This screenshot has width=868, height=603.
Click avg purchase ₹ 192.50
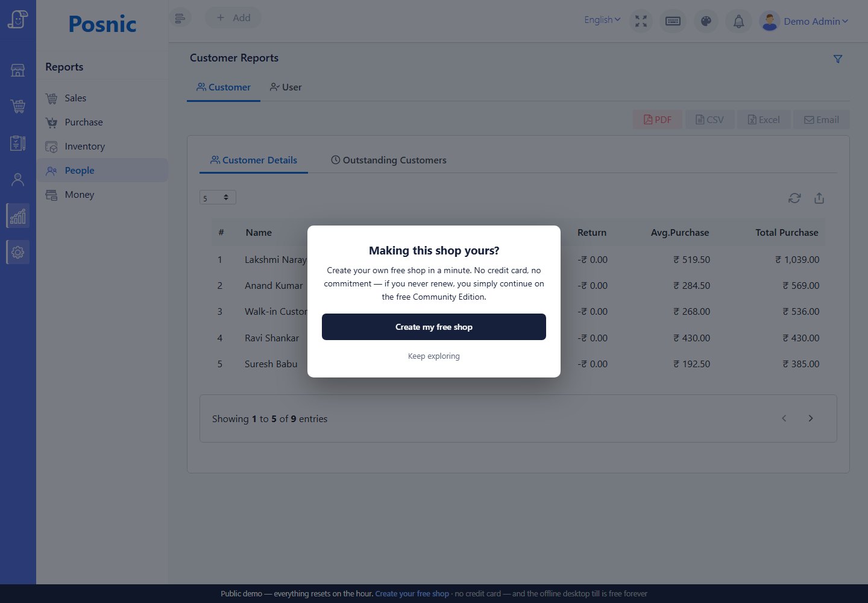point(691,364)
